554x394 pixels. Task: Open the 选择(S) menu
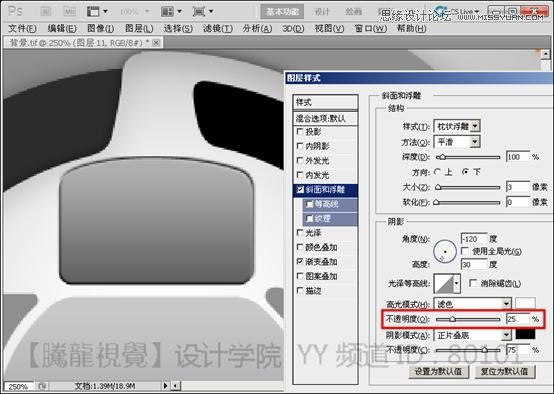(178, 29)
